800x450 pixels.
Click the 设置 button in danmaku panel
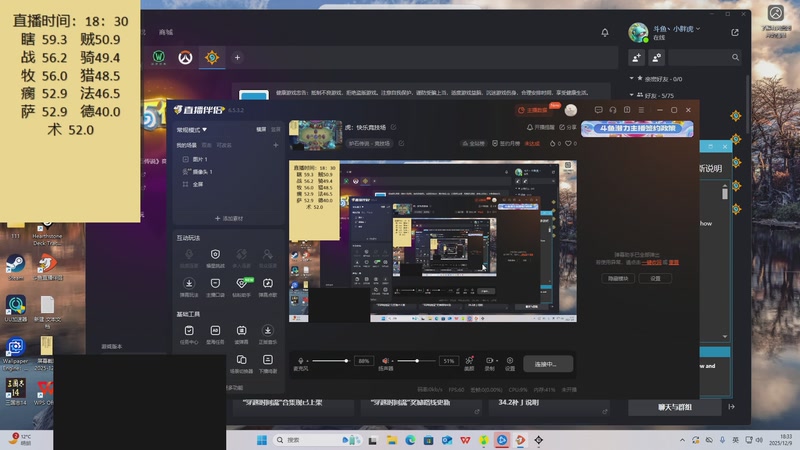click(655, 279)
